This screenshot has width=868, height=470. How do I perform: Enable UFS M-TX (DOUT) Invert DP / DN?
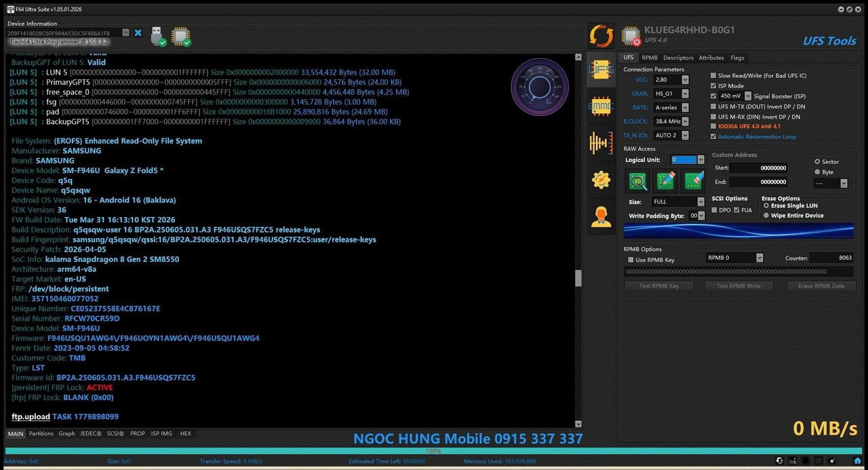click(713, 106)
